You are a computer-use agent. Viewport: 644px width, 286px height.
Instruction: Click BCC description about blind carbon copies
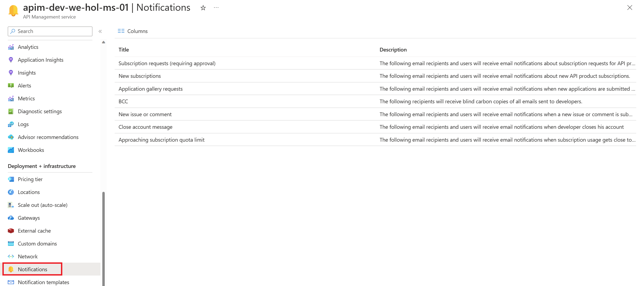[481, 101]
